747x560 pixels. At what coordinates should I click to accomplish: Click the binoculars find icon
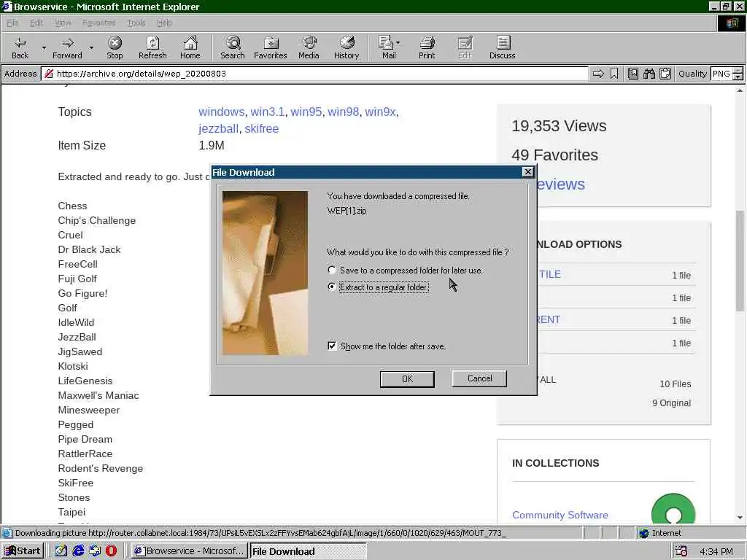point(649,74)
